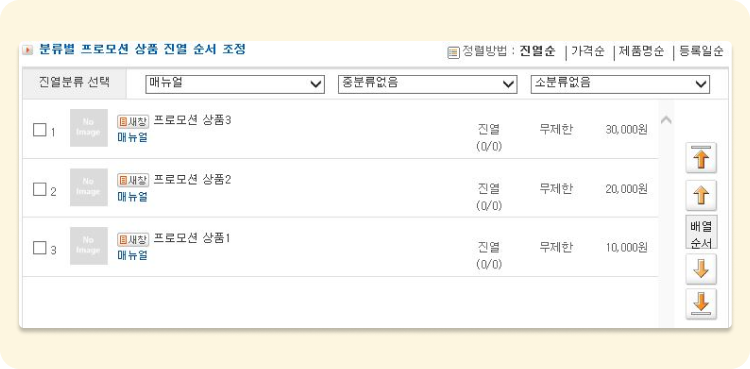The image size is (750, 369).
Task: Check the box for row 2
Action: coord(39,189)
